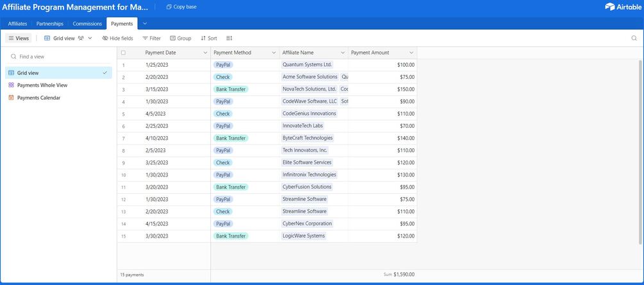Click the $130.00 payment amount cell
Image resolution: width=644 pixels, height=285 pixels.
click(406, 175)
